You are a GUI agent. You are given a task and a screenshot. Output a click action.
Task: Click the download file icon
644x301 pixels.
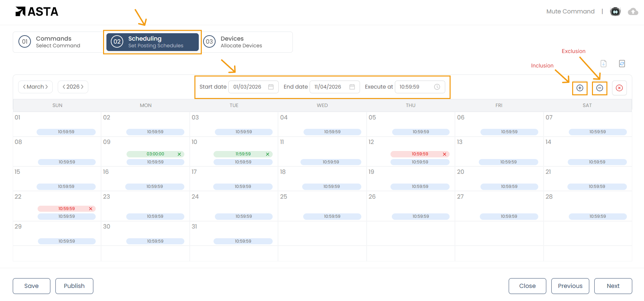click(603, 63)
